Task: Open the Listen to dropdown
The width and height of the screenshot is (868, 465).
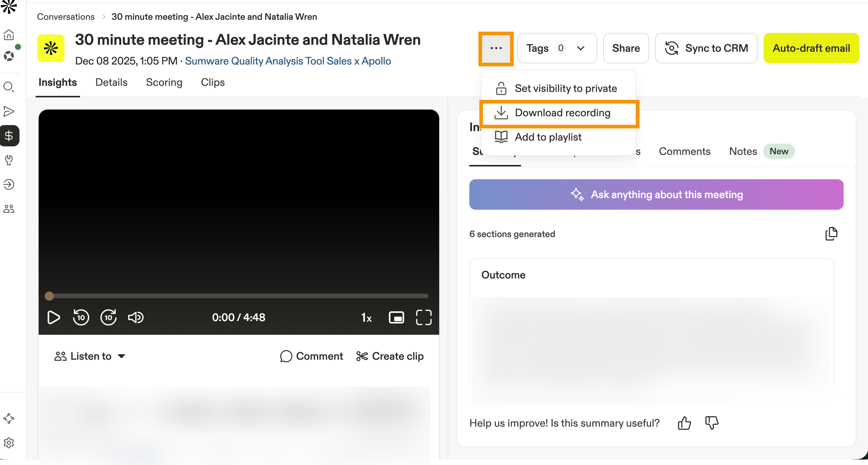Action: click(x=90, y=356)
